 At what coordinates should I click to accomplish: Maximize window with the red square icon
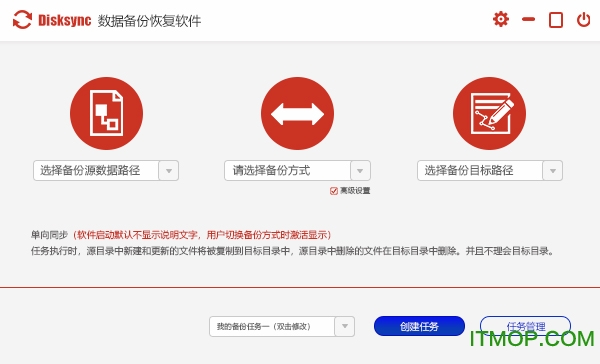pos(556,20)
